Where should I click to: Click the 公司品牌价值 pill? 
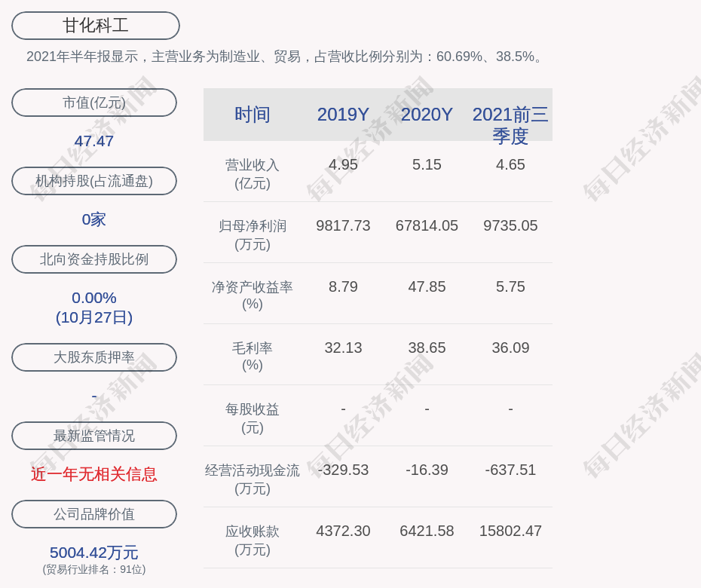tap(94, 514)
